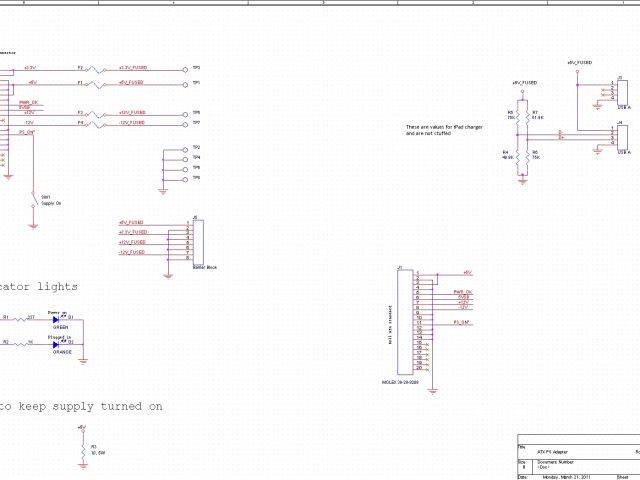Select resistor R3 below the +5V rail
Screen dimensions: 640x480
pos(82,450)
